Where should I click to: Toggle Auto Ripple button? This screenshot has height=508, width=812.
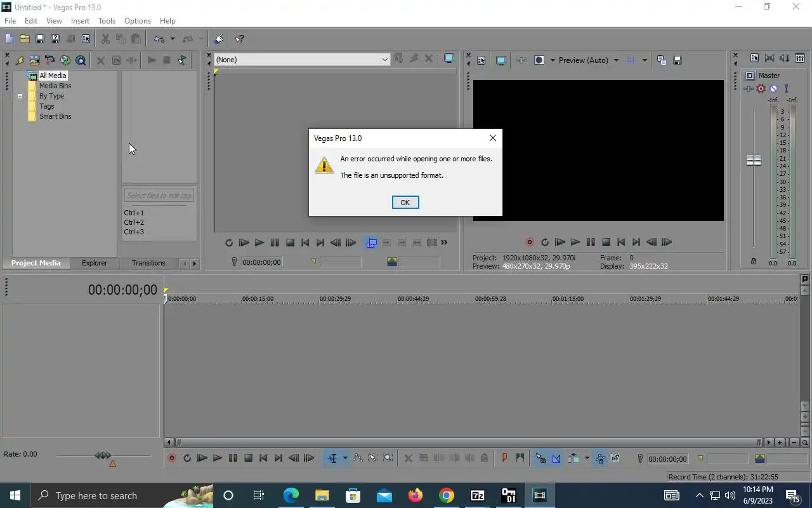tap(573, 458)
